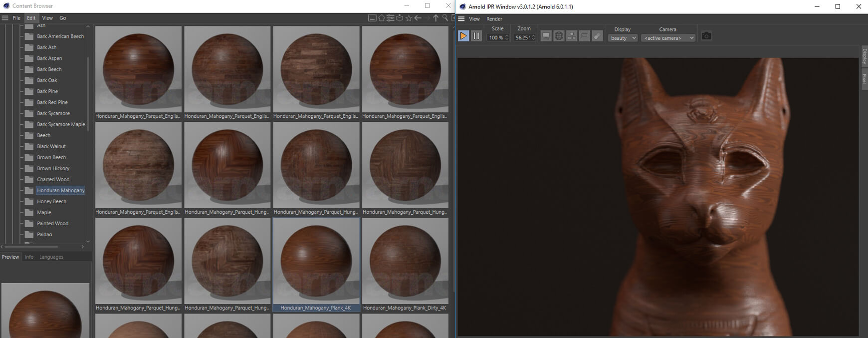
Task: Switch to the Preview tab
Action: [x=10, y=257]
